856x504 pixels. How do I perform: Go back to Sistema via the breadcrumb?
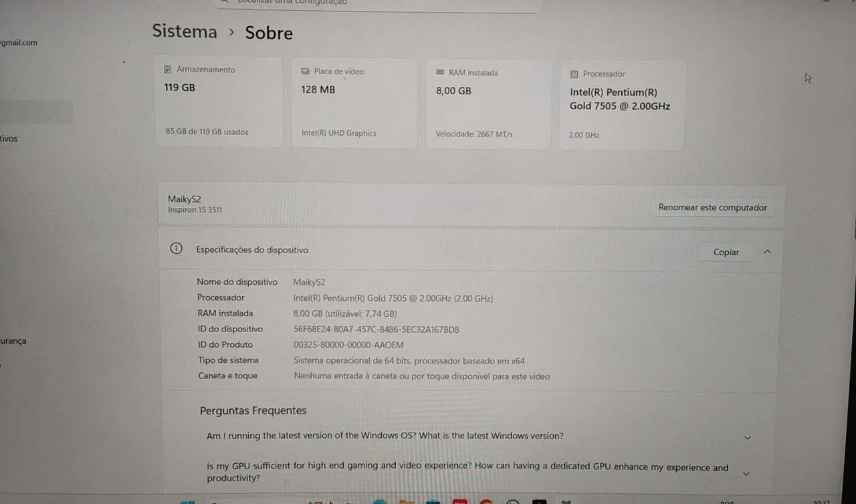185,31
